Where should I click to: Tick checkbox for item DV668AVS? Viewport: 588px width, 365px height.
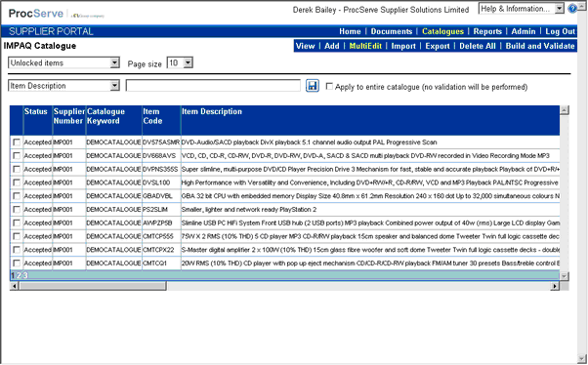(17, 155)
